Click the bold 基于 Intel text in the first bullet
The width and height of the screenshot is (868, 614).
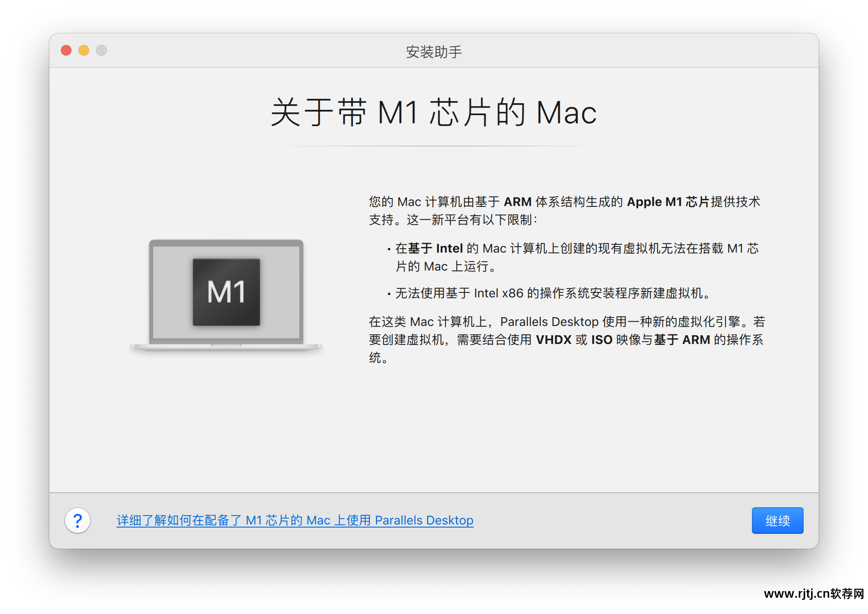pyautogui.click(x=435, y=249)
